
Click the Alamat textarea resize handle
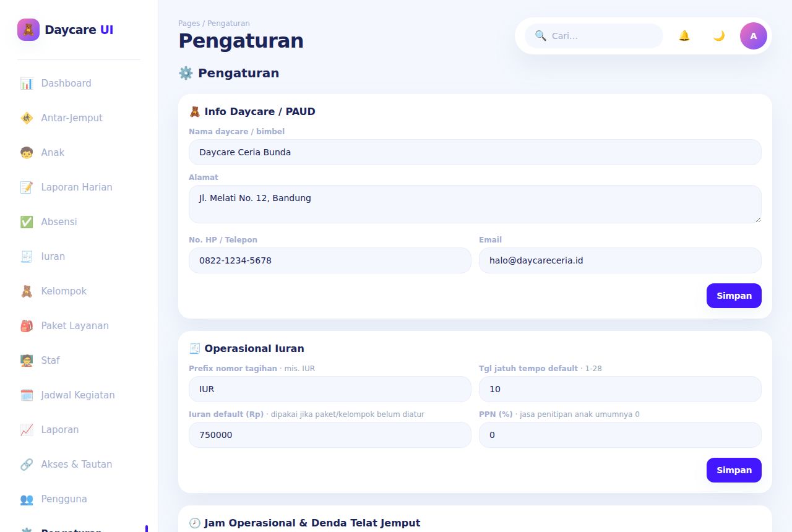[757, 219]
